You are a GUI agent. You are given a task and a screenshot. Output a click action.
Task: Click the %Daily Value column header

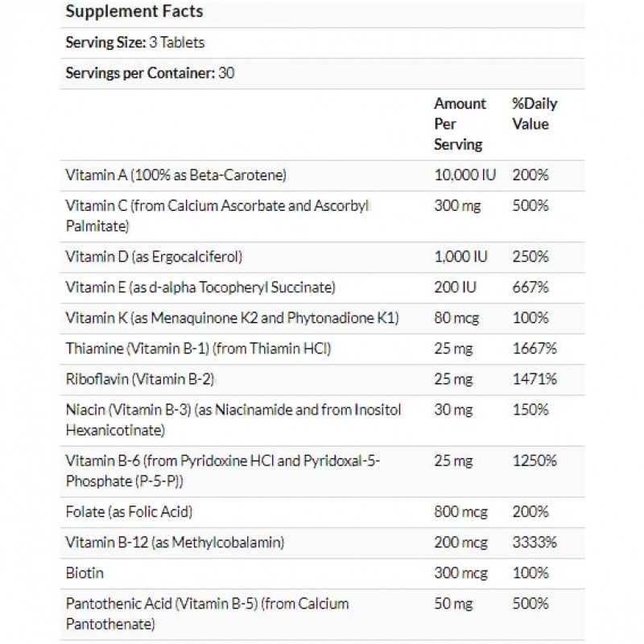pyautogui.click(x=535, y=114)
